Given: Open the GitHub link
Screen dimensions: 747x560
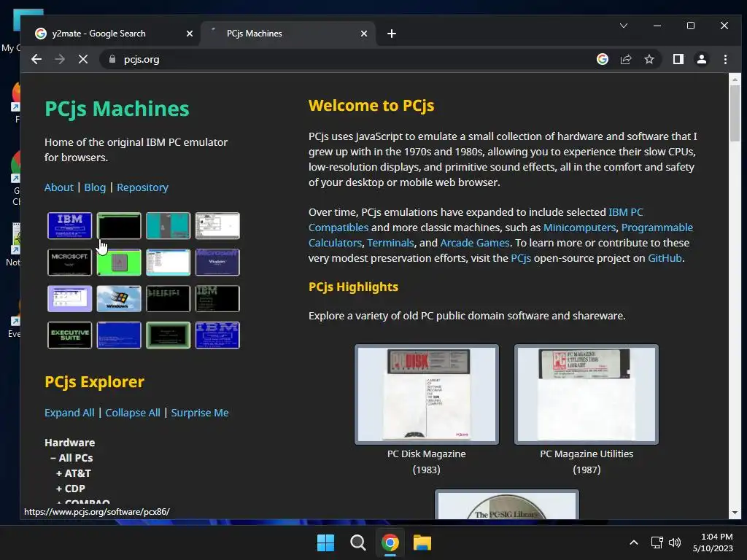Looking at the screenshot, I should pyautogui.click(x=665, y=258).
